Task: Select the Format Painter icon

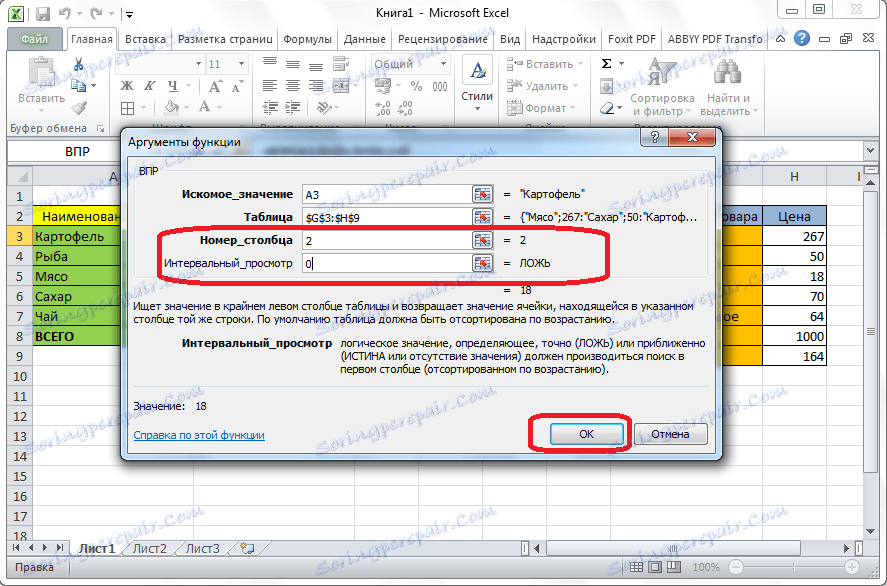Action: [78, 107]
